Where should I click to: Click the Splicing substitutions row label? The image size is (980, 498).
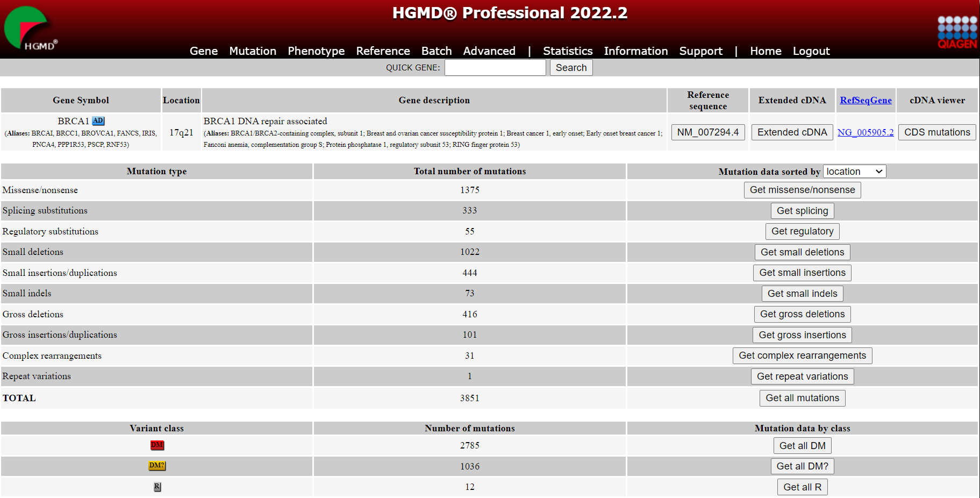click(45, 211)
